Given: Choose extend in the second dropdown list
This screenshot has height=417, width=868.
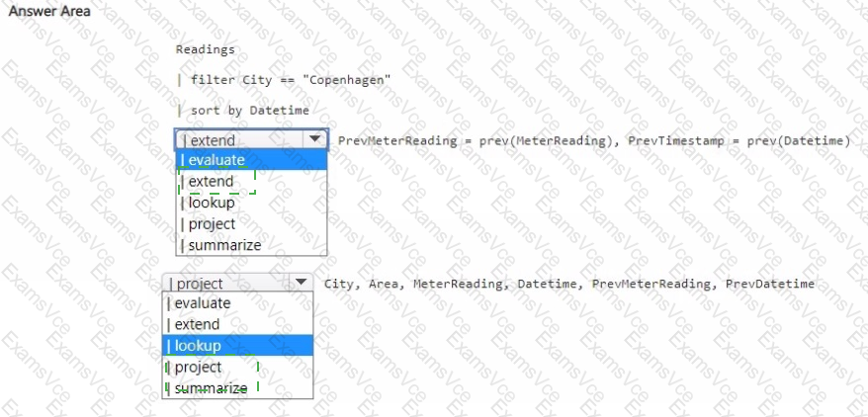Looking at the screenshot, I should pos(237,324).
